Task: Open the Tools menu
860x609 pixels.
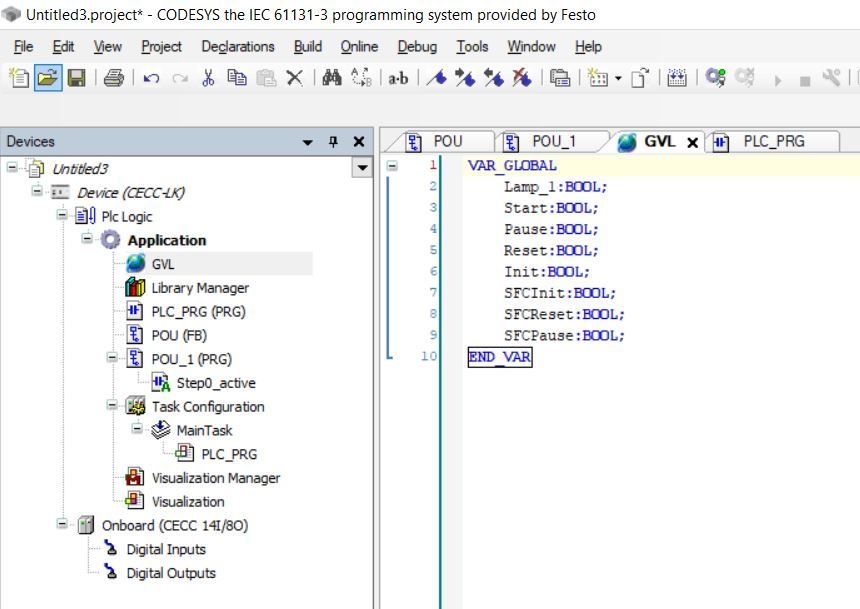Action: click(472, 47)
